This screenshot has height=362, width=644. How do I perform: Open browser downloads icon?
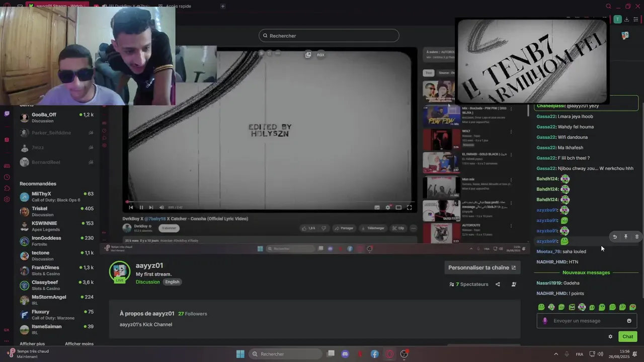(x=627, y=19)
